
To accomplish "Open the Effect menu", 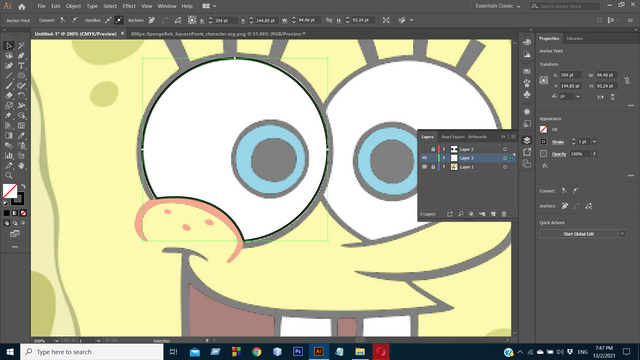I will click(129, 6).
